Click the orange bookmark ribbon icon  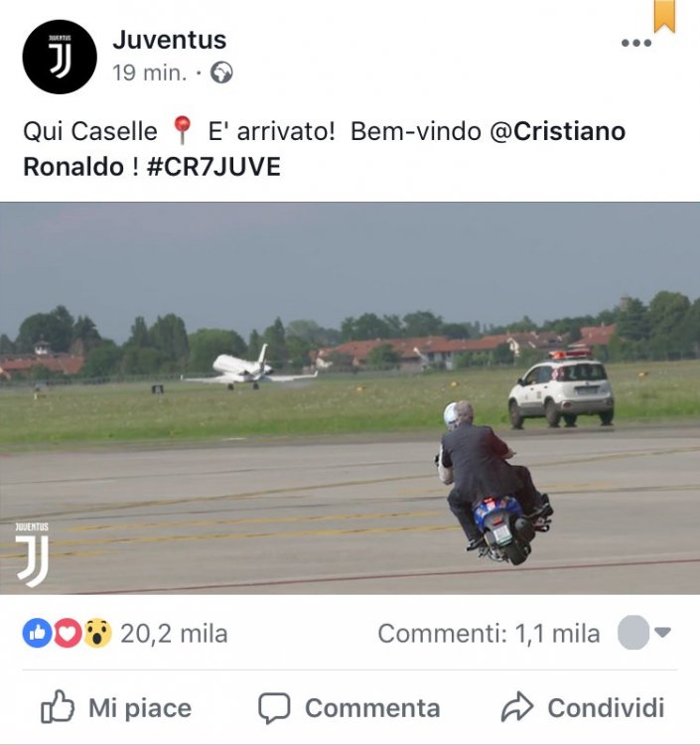[x=664, y=16]
